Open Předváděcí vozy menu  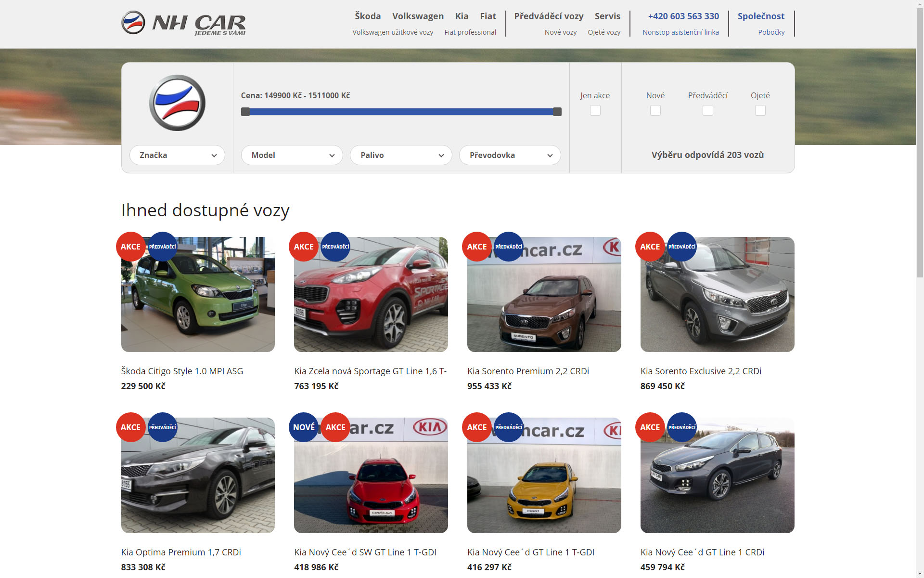[x=549, y=16]
